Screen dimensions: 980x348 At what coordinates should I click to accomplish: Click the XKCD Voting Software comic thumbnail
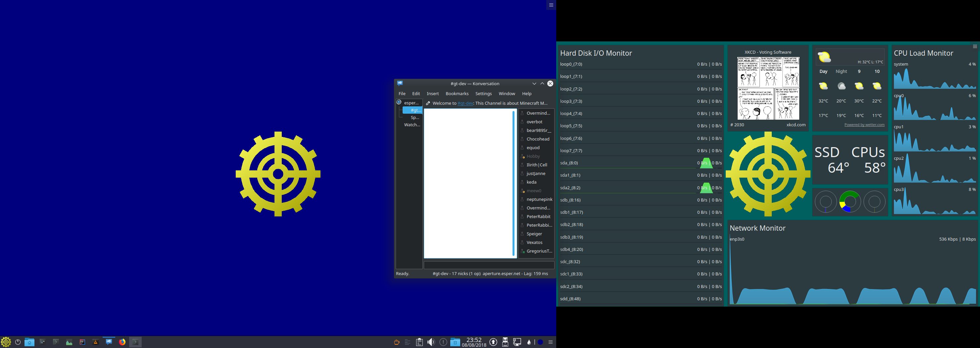tap(768, 88)
